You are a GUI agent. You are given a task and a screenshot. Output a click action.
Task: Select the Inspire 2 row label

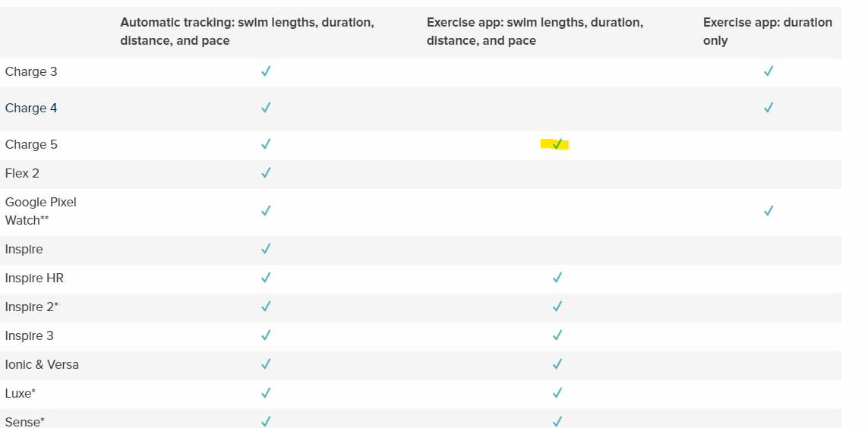pyautogui.click(x=32, y=307)
